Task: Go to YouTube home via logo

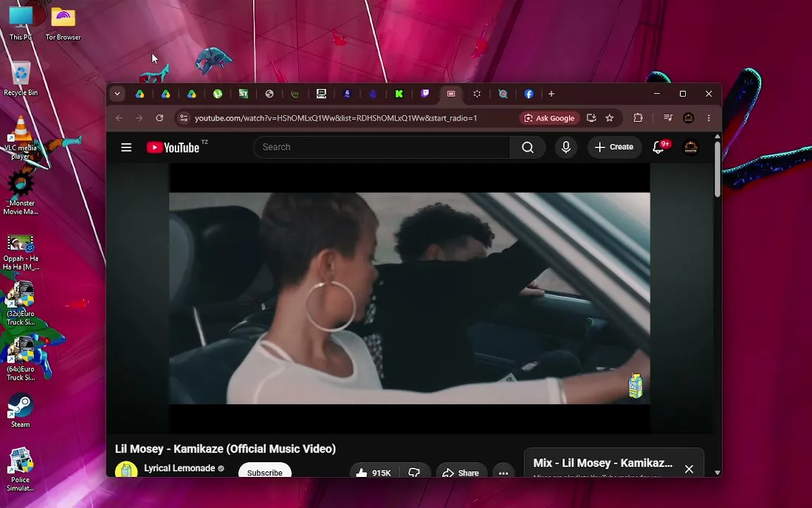Action: (x=173, y=147)
